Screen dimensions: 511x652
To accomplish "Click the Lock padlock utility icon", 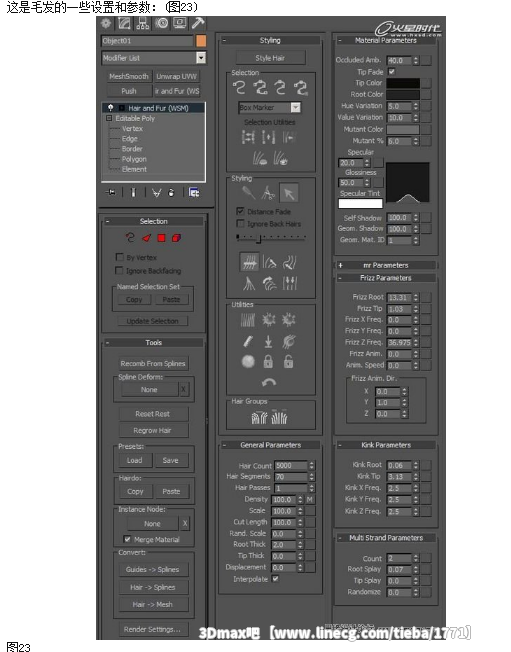I will coord(268,361).
